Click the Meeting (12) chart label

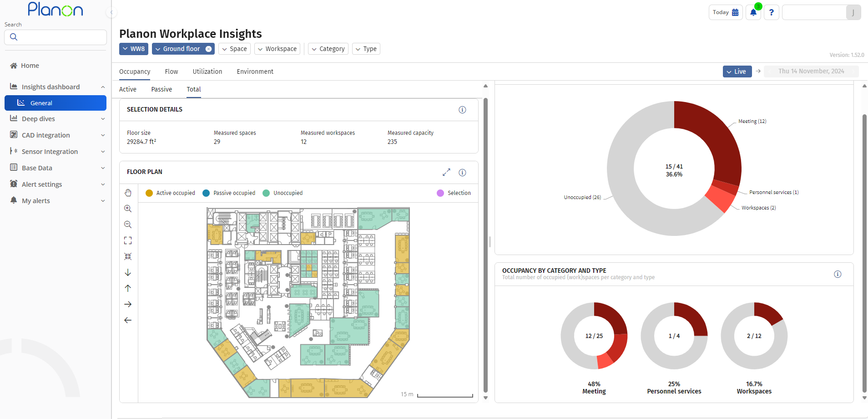[x=752, y=121]
